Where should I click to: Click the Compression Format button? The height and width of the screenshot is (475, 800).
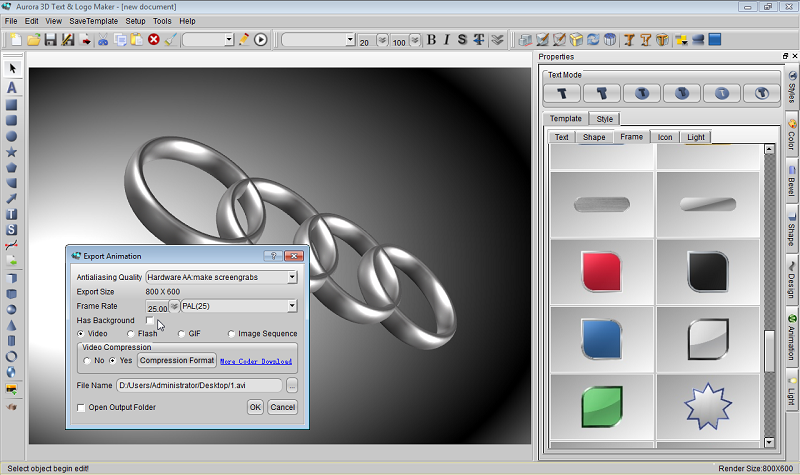[x=177, y=361]
